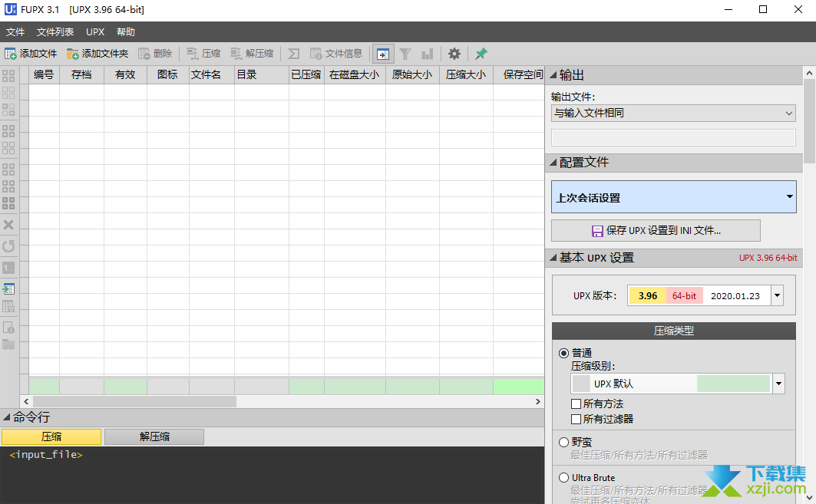816x504 pixels.
Task: Click the red 'UPX 3.96 64-bit' label
Action: click(x=768, y=258)
